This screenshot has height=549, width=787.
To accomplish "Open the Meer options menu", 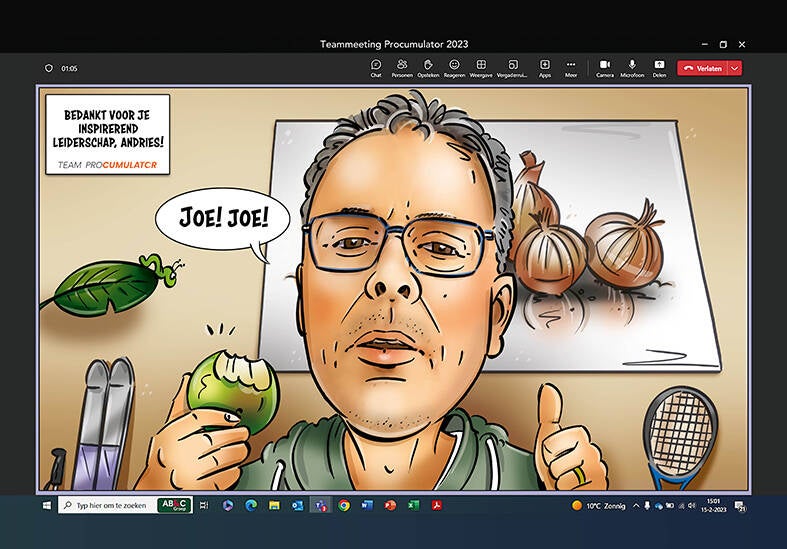I will click(x=571, y=67).
